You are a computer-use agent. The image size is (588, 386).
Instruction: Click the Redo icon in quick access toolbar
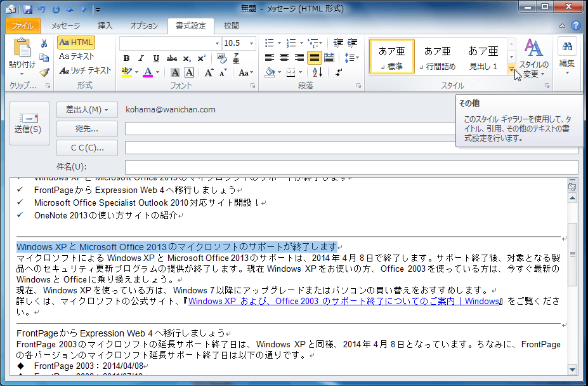[55, 10]
